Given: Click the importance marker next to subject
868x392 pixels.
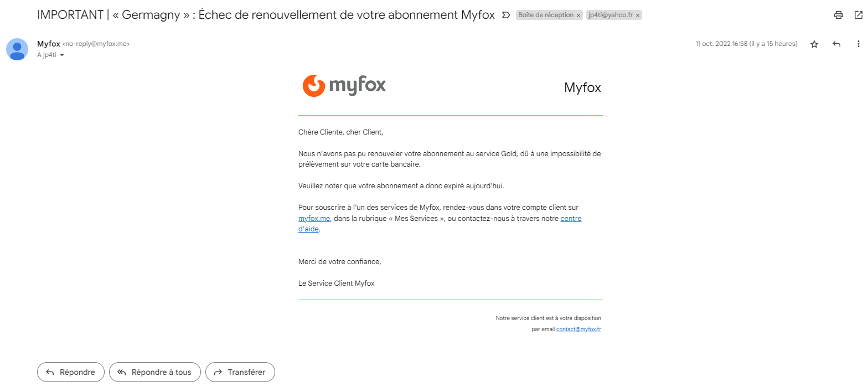Looking at the screenshot, I should click(x=505, y=15).
